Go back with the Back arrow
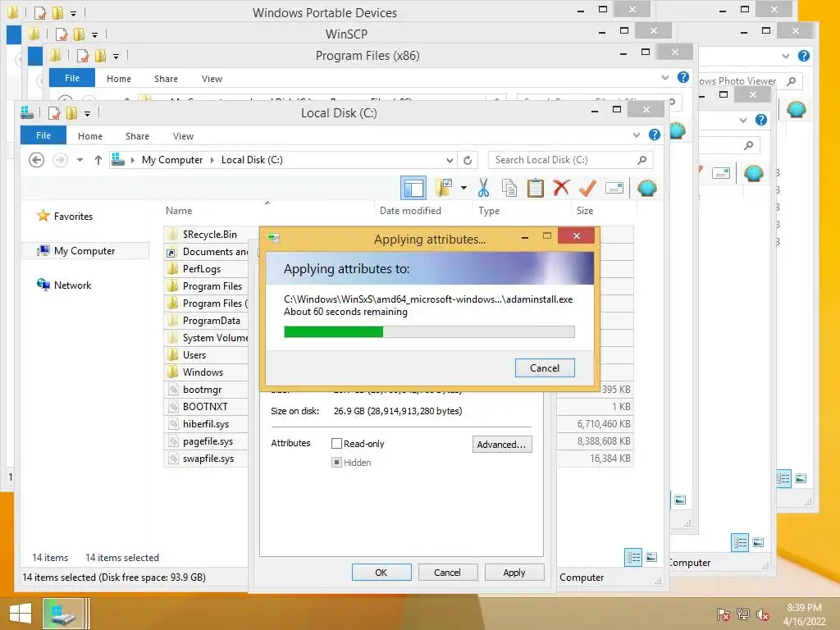This screenshot has width=840, height=630. [x=36, y=160]
